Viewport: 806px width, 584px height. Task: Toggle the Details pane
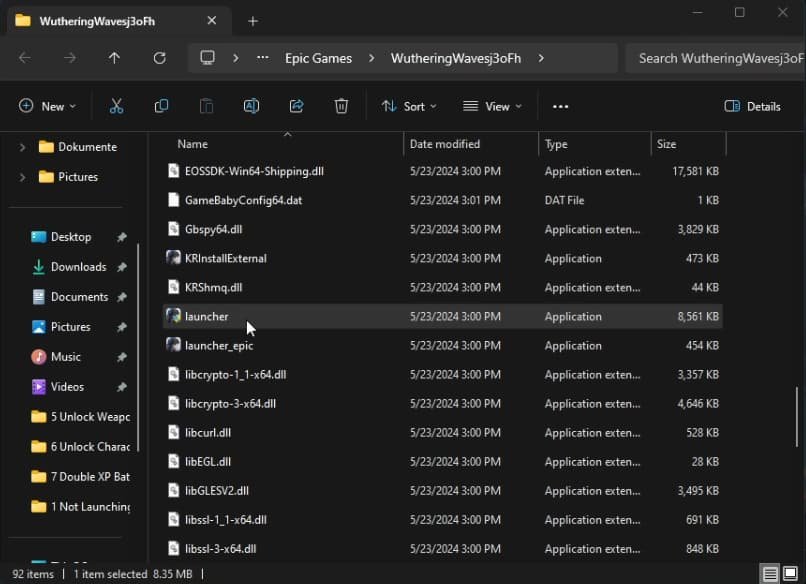pos(752,106)
